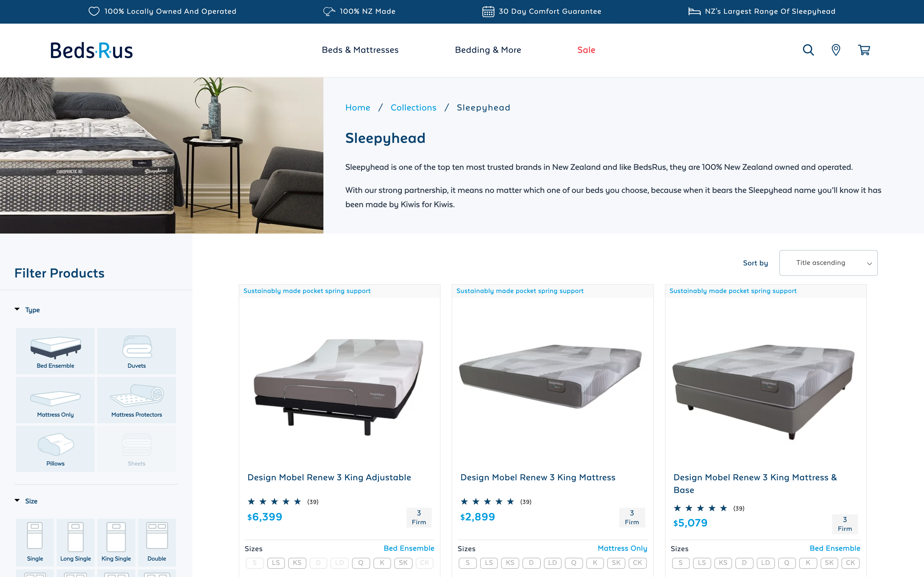Open the shopping cart icon
924x577 pixels.
pos(864,50)
